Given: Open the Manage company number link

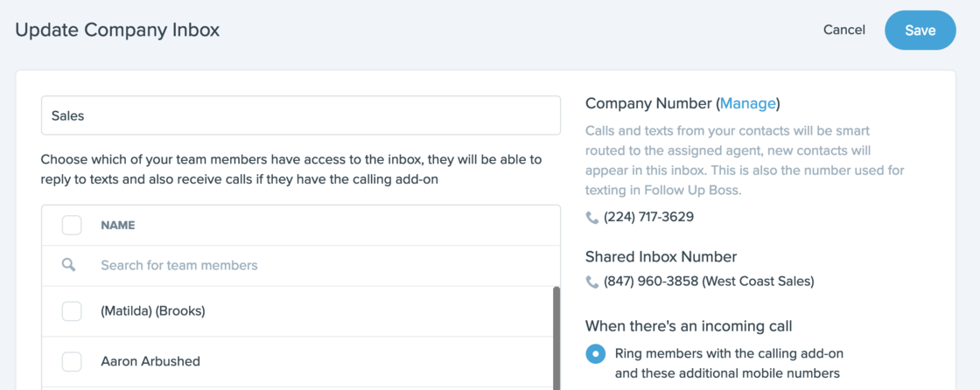Looking at the screenshot, I should pos(748,103).
